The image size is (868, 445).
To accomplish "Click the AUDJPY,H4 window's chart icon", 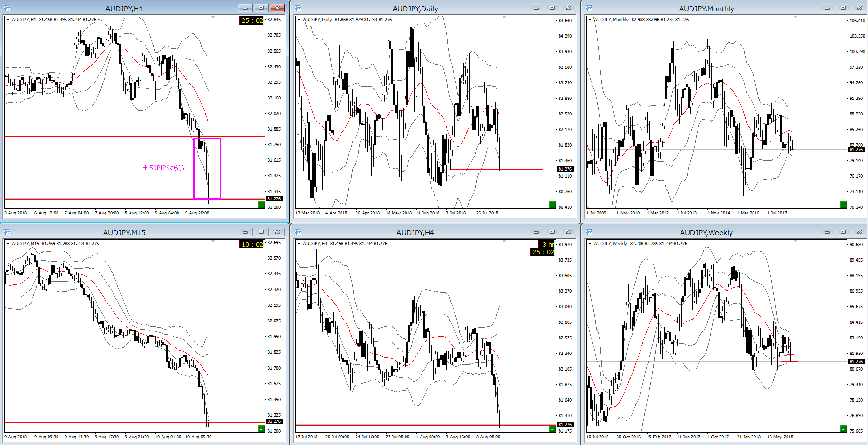I will click(x=298, y=232).
